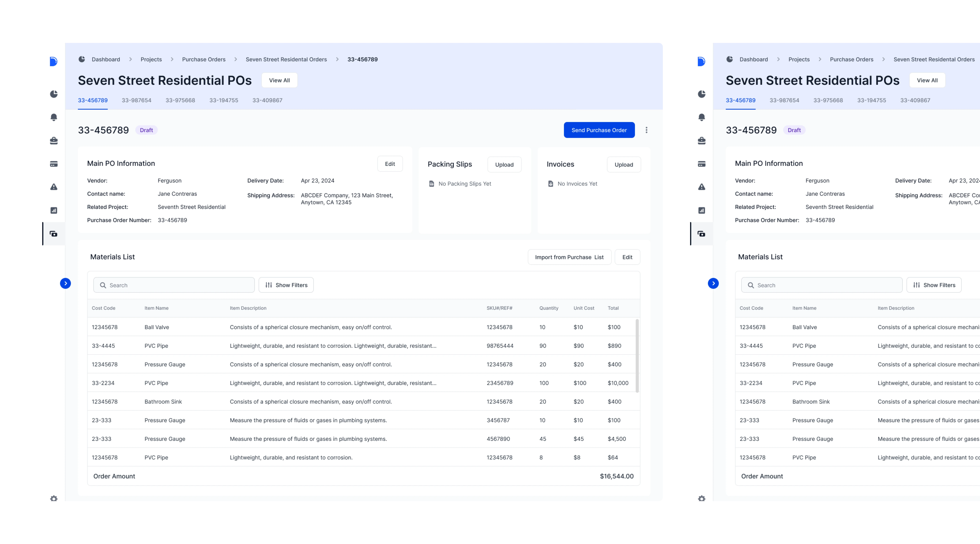The image size is (980, 544).
Task: Switch to the 33-987654 tab
Action: 136,100
